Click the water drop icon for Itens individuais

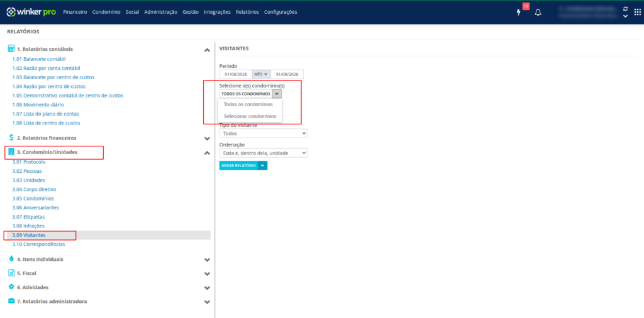pyautogui.click(x=11, y=258)
